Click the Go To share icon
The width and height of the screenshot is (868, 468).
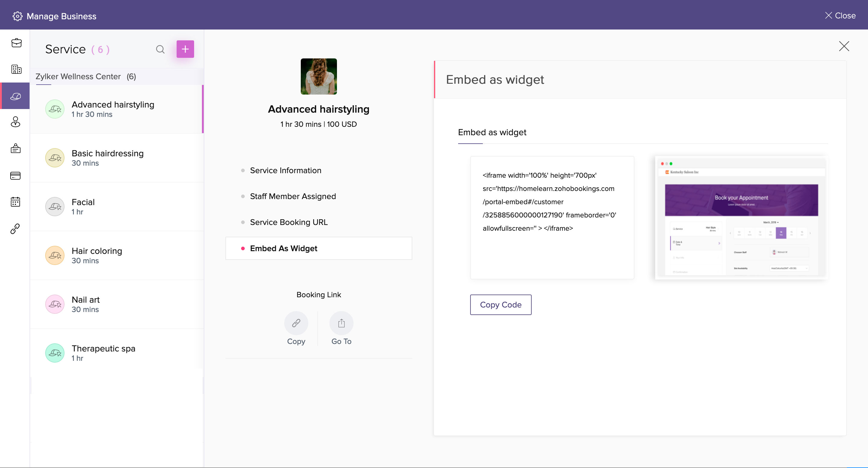click(x=341, y=323)
